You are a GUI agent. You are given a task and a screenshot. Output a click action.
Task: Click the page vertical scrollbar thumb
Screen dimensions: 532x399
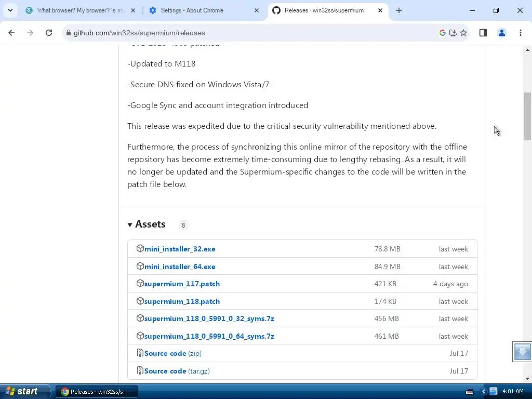pyautogui.click(x=527, y=116)
